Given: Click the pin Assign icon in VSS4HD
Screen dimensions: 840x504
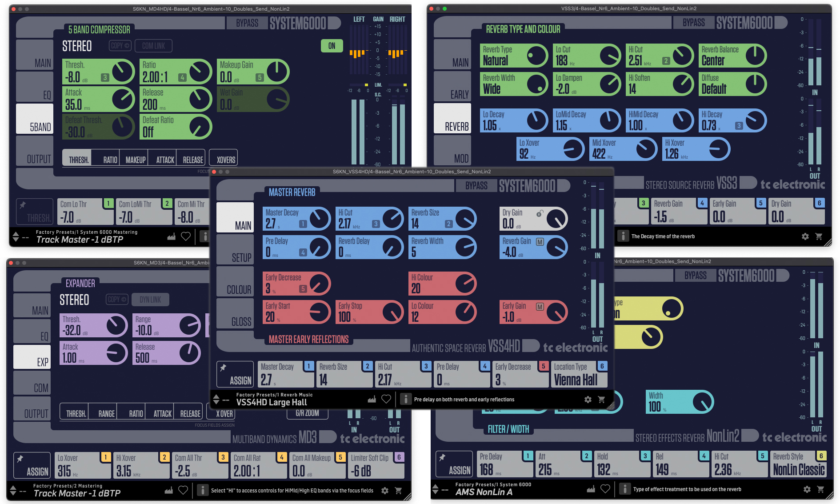Looking at the screenshot, I should (x=235, y=374).
